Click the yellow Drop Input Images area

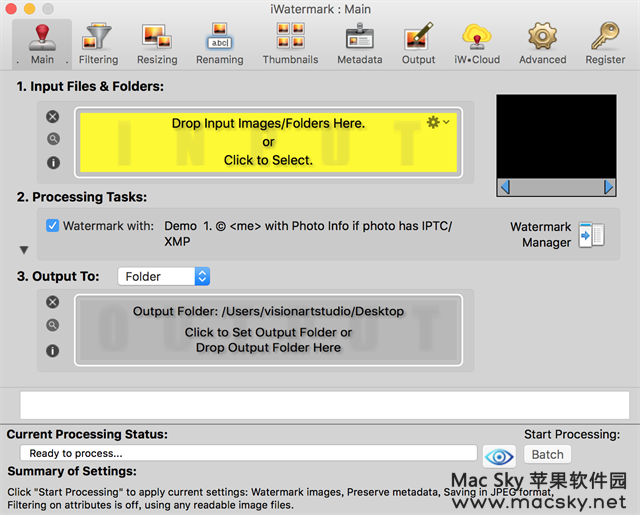point(268,142)
